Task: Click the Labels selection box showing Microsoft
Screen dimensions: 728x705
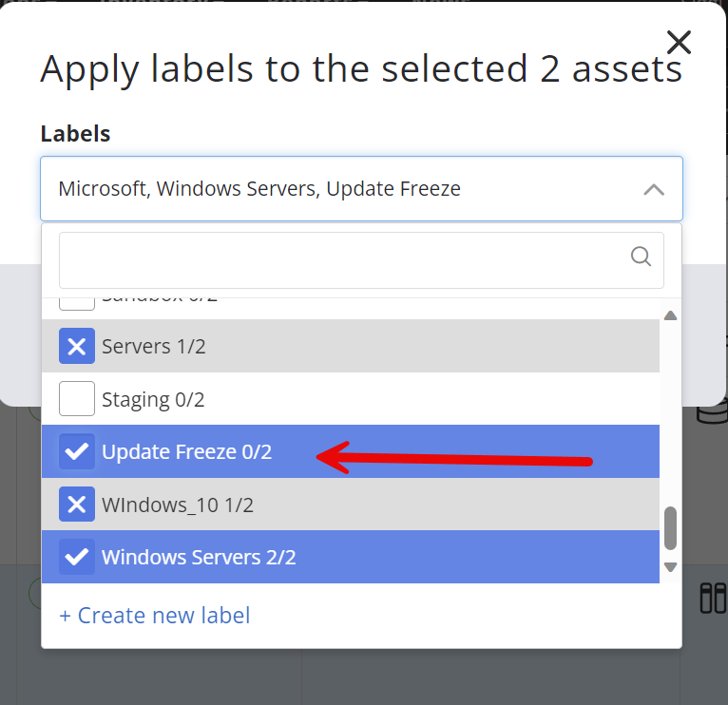Action: coord(333,189)
